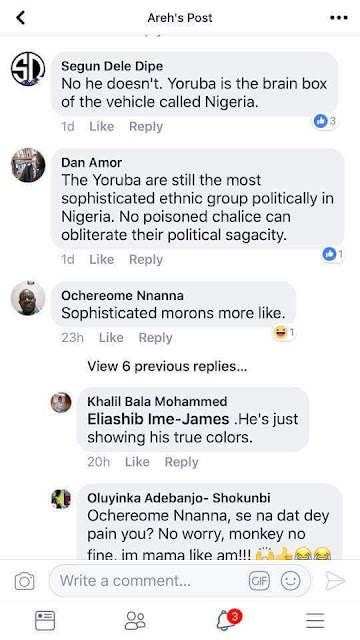Viewport: 360px width, 640px height.
Task: Open the News Feed tab icon
Action: click(x=45, y=621)
